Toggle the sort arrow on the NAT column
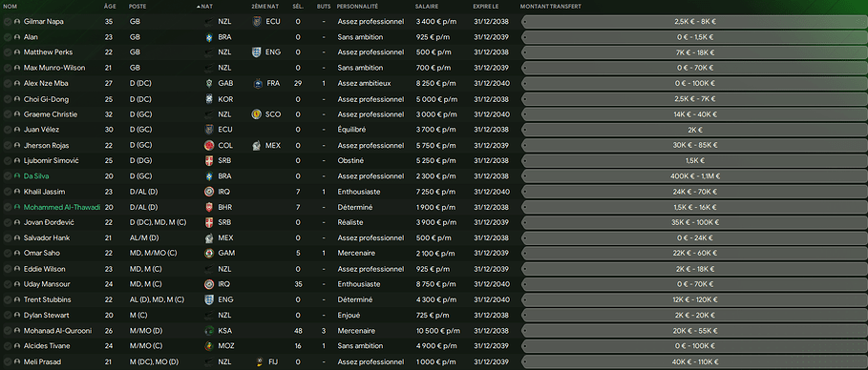Image resolution: width=868 pixels, height=370 pixels. tap(199, 7)
